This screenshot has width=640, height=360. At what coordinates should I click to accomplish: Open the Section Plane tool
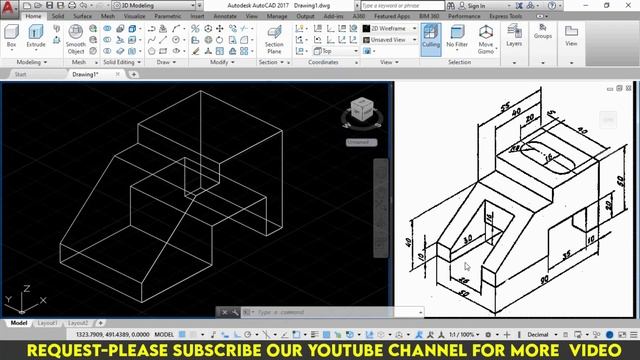(274, 39)
